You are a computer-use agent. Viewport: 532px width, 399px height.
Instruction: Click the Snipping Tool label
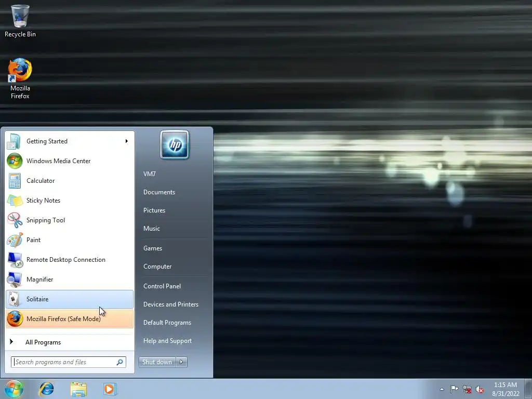[46, 220]
